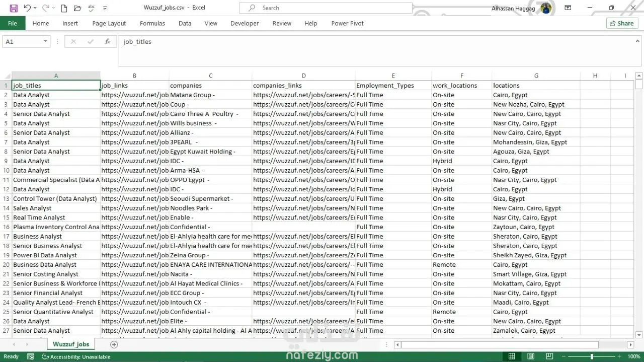Screen dimensions: 644x362
Task: Click the 100% zoom level
Action: (633, 356)
